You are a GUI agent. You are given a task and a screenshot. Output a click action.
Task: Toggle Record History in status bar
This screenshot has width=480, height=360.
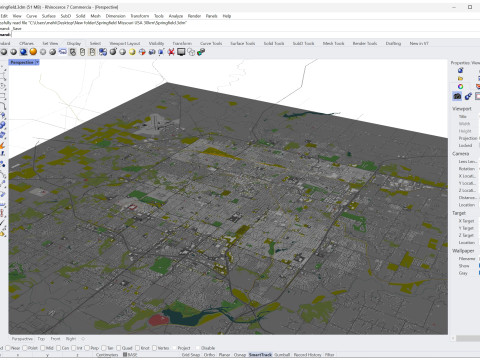coord(307,355)
